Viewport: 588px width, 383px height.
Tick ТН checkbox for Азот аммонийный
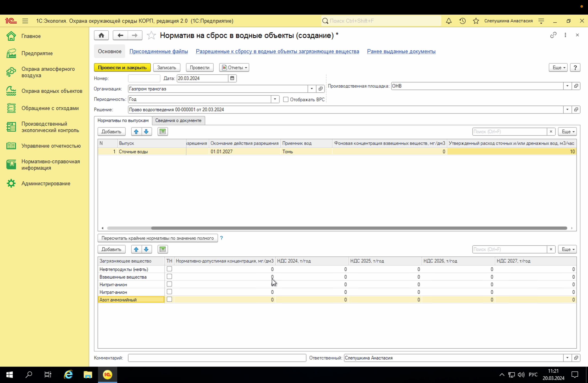click(x=169, y=299)
